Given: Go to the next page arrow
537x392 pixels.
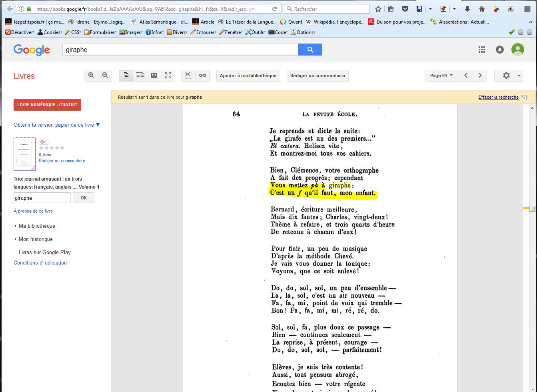Looking at the screenshot, I should tap(480, 76).
